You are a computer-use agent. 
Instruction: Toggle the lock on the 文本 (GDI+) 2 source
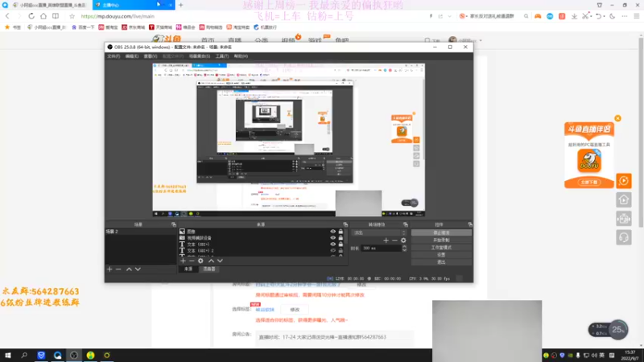(341, 250)
